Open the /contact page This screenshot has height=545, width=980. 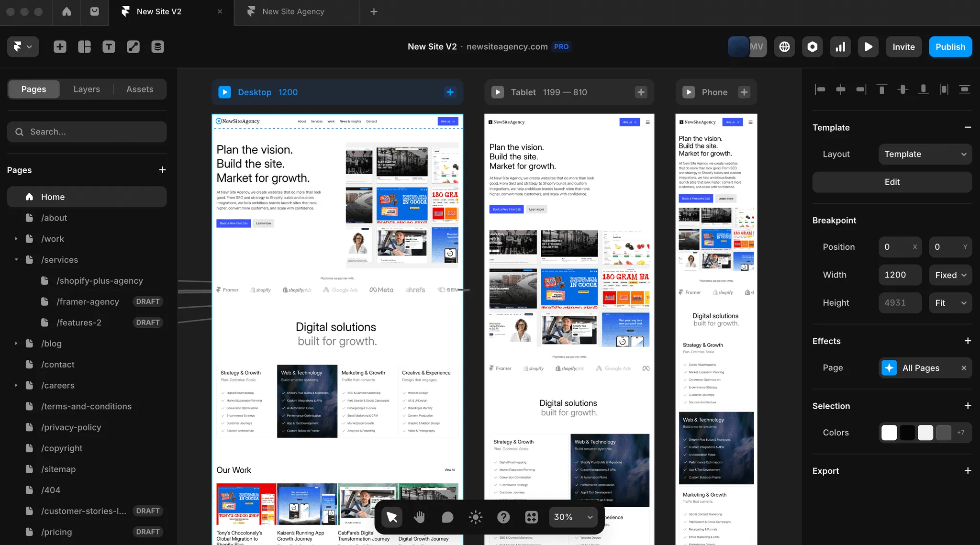click(87, 365)
